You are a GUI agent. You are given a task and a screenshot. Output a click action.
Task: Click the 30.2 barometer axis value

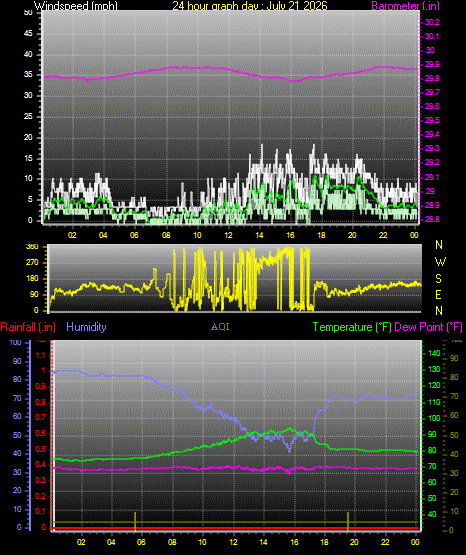pyautogui.click(x=432, y=22)
